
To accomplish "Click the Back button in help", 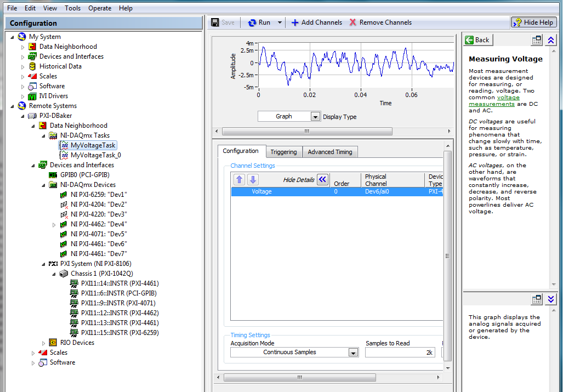I will click(x=478, y=40).
